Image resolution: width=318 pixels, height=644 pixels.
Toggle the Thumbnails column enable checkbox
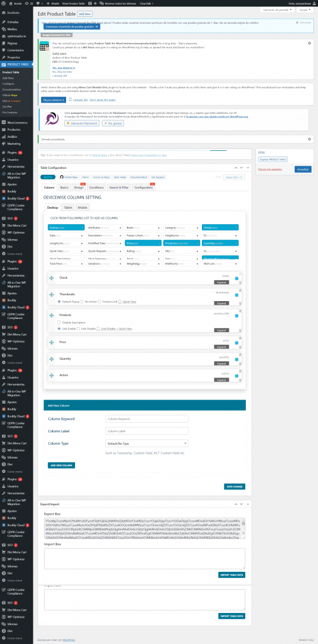[237, 295]
